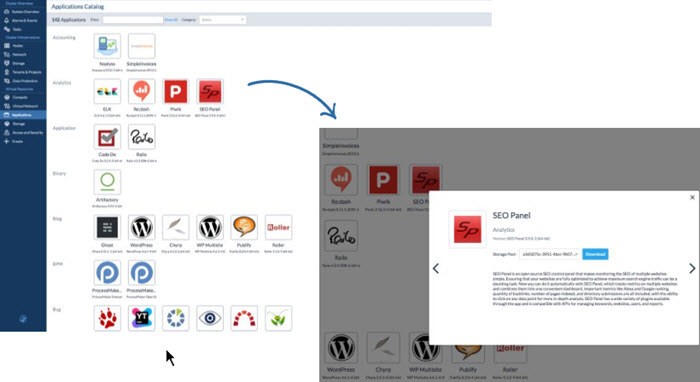Click the Show All link beside filter
Screen dimensions: 700x382
[171, 20]
